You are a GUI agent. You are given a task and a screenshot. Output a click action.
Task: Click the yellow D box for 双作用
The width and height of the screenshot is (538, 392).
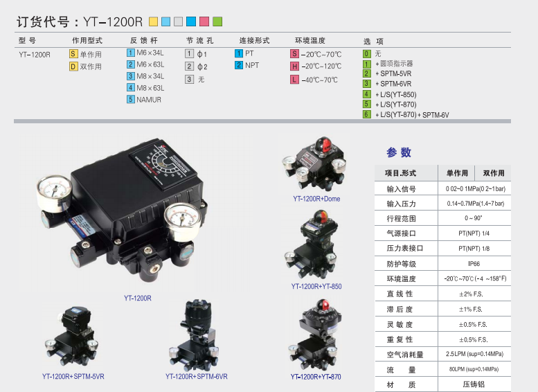click(73, 66)
